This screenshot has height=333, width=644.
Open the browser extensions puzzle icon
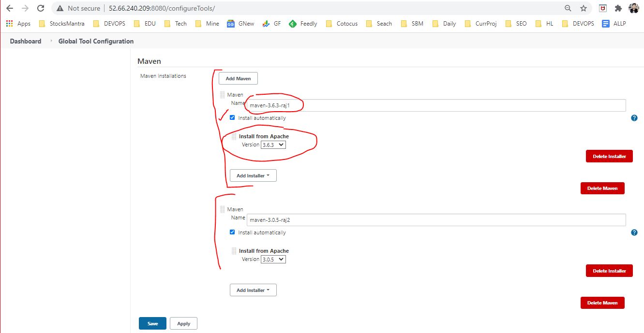point(618,8)
